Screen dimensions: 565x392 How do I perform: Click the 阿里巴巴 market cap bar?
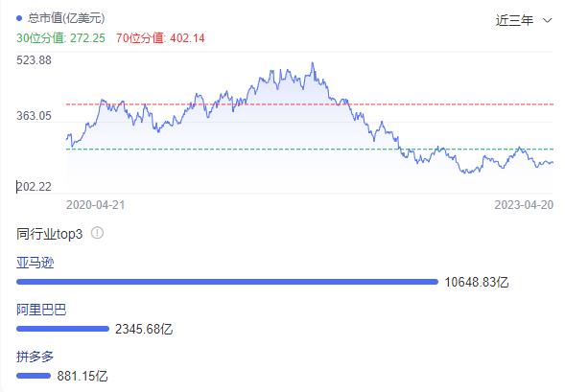[x=62, y=329]
